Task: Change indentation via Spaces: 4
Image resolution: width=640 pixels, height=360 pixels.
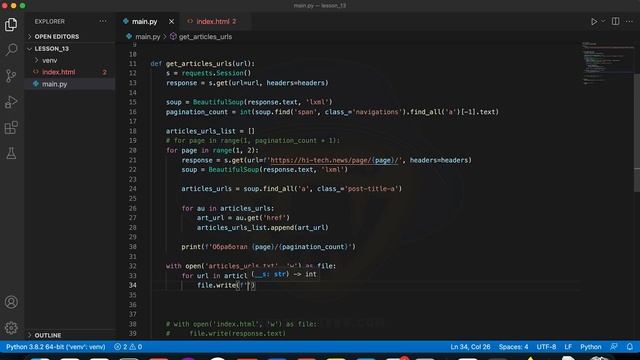Action: tap(513, 347)
